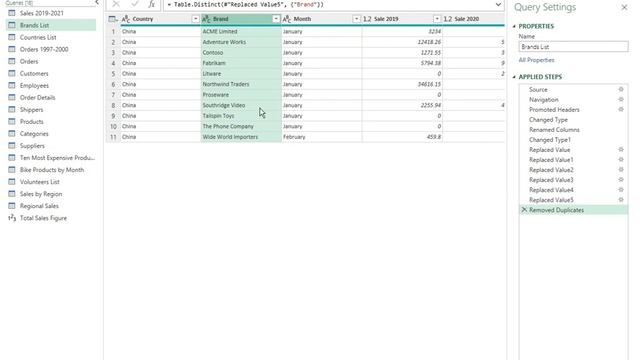Click Month column data type icon
The image size is (640, 360).
(x=287, y=19)
